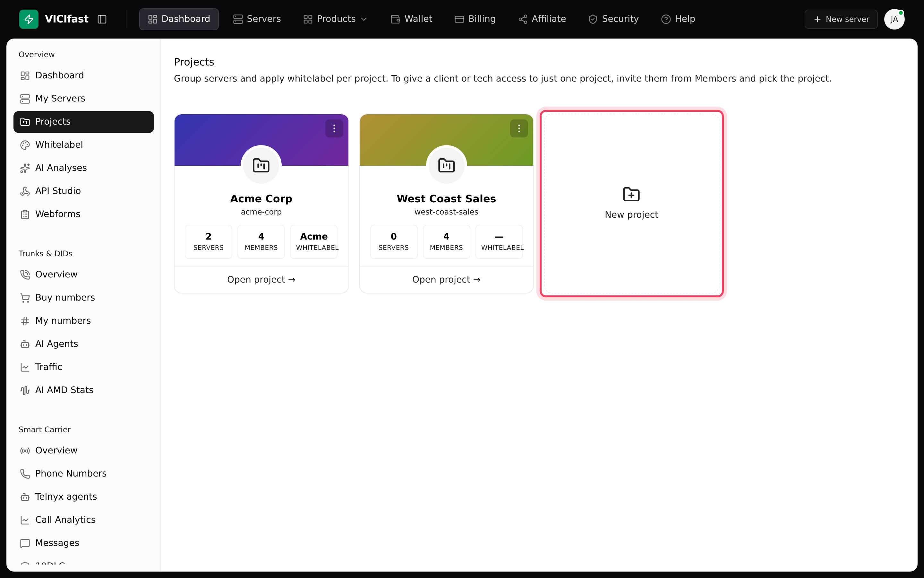Screen dimensions: 924x578
Task: Open the Affiliate section
Action: pyautogui.click(x=542, y=19)
